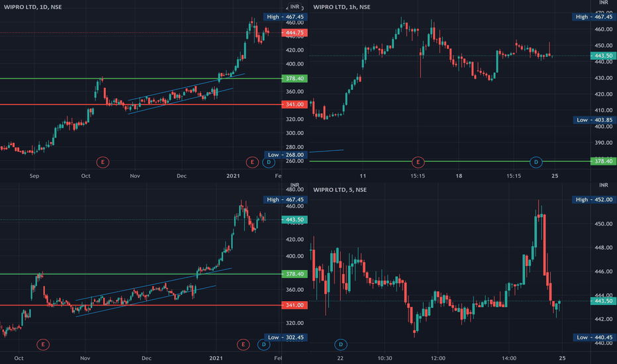Click the High 467.45 label on 1D chart

click(285, 17)
